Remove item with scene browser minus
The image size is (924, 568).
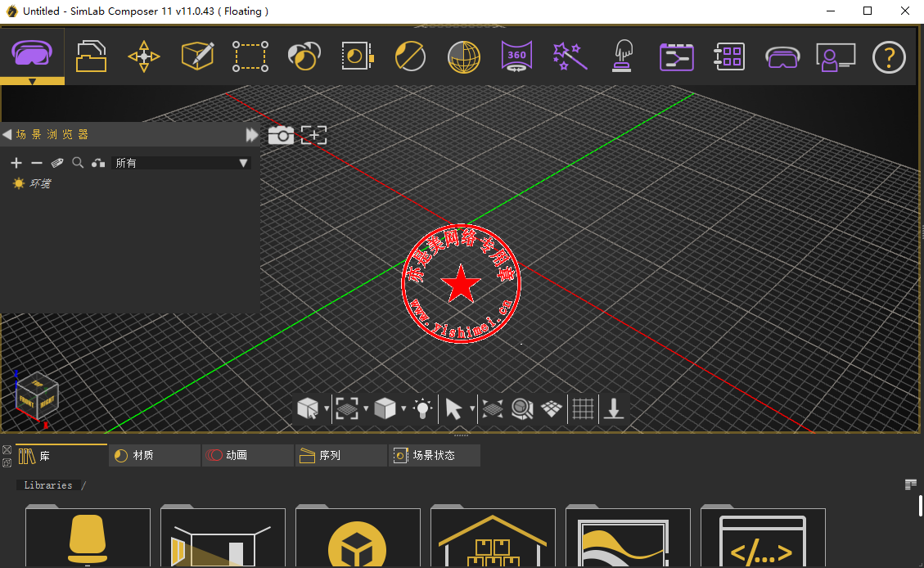pyautogui.click(x=37, y=163)
